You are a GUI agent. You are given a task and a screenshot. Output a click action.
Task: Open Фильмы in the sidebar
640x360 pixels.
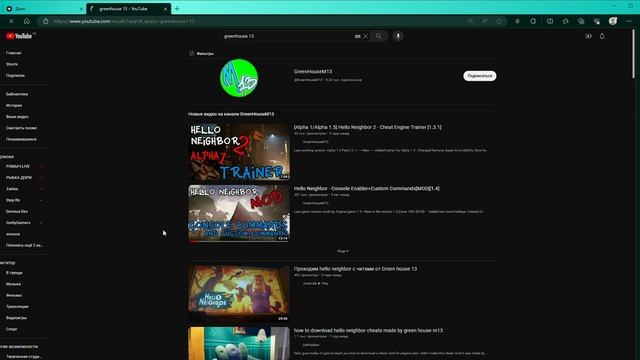(x=14, y=295)
